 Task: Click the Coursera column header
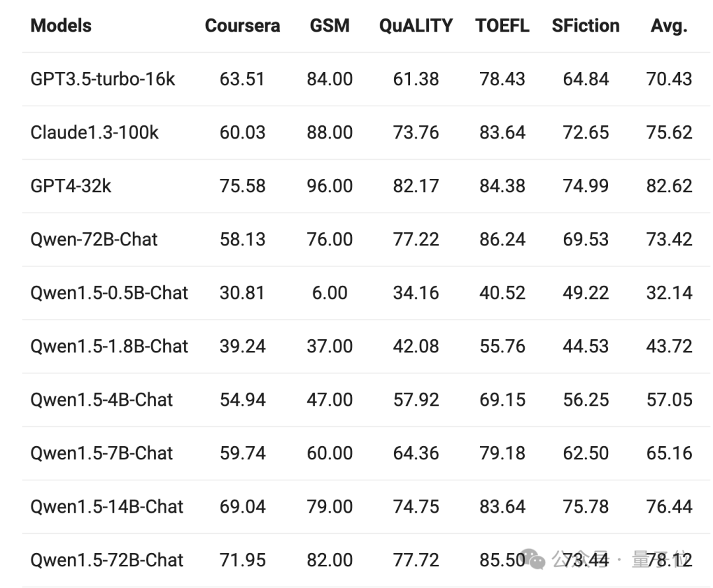click(242, 26)
